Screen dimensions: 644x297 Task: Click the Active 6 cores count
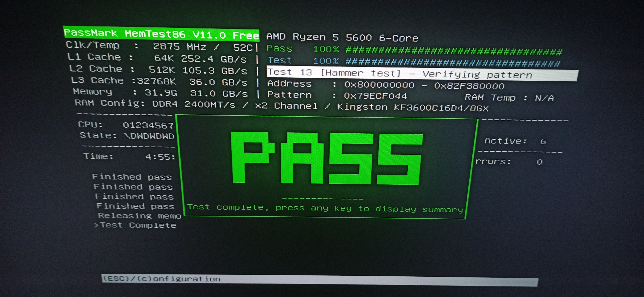(x=515, y=141)
